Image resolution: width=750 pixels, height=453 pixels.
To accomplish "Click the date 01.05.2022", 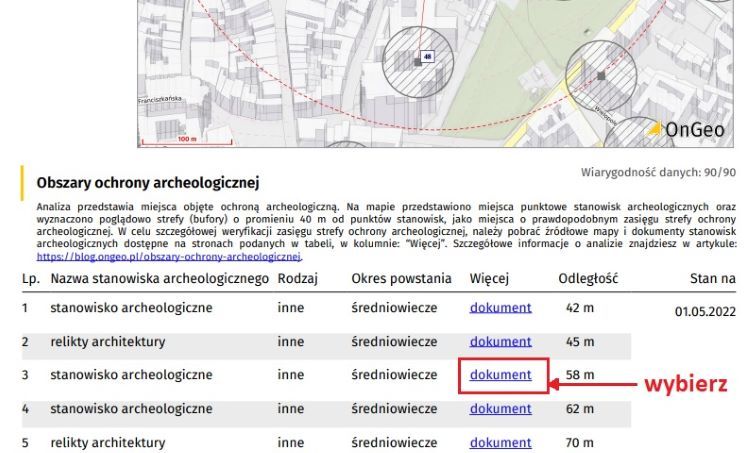I will (x=705, y=312).
